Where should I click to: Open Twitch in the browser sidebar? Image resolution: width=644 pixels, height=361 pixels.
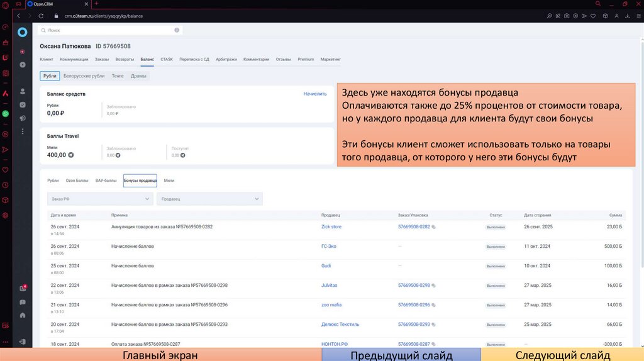6,58
